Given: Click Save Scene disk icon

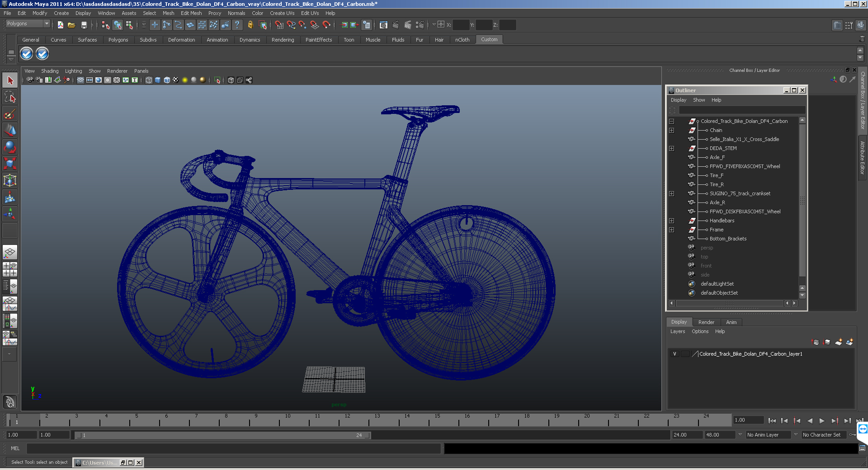Looking at the screenshot, I should coord(84,25).
